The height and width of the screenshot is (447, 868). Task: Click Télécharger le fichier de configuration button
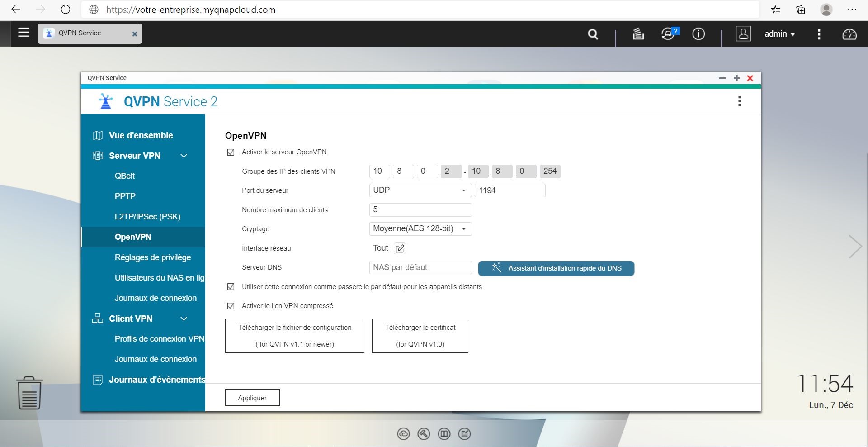point(295,336)
